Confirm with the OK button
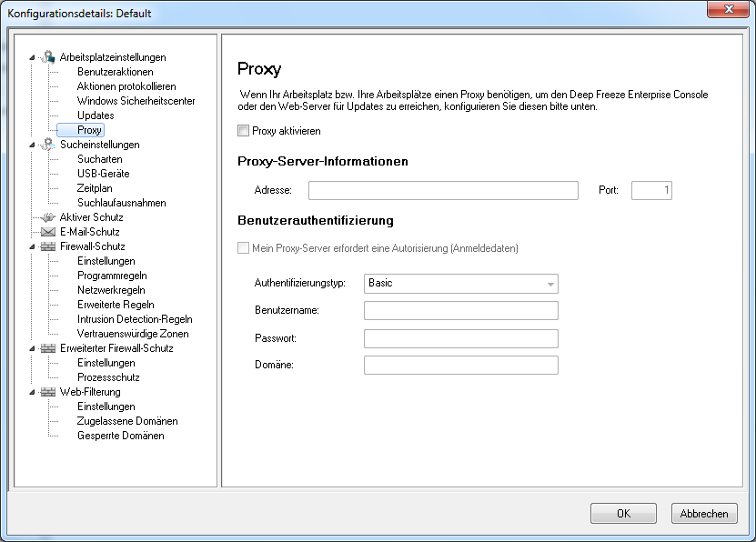Viewport: 756px width, 542px height. pyautogui.click(x=623, y=514)
